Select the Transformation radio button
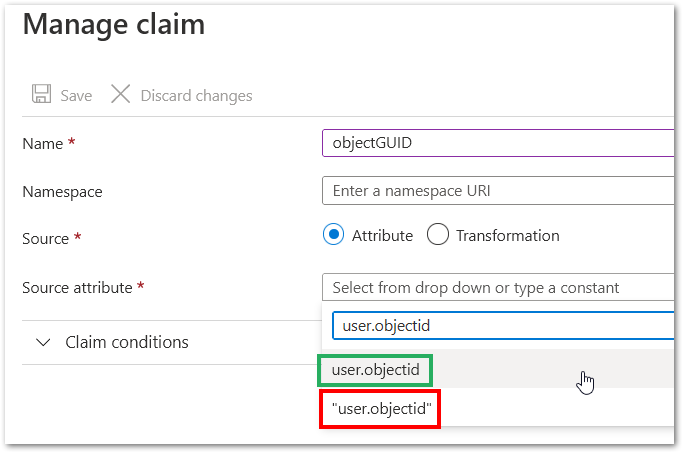Image resolution: width=683 pixels, height=453 pixels. [437, 235]
